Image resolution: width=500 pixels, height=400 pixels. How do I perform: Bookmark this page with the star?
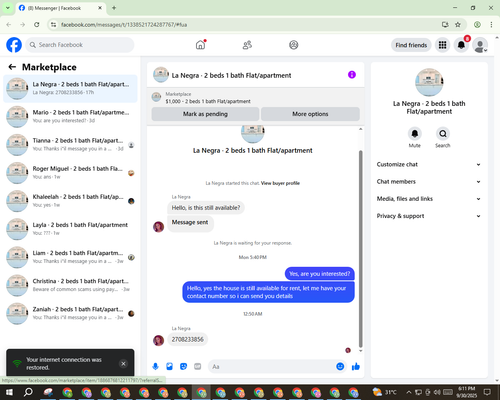(x=458, y=24)
